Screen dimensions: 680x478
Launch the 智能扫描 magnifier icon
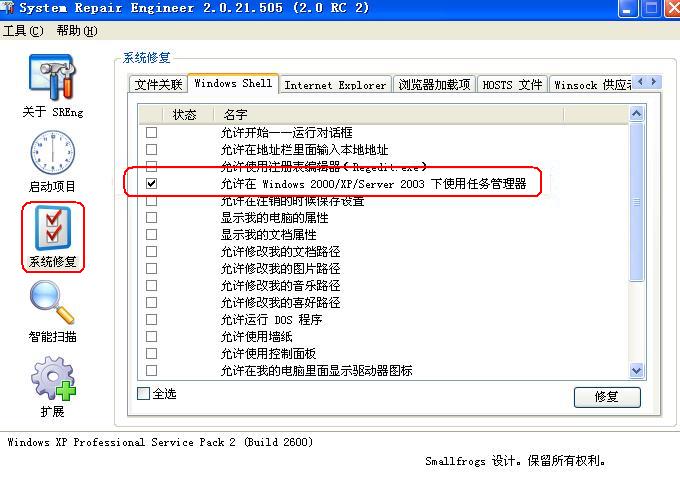pos(52,303)
